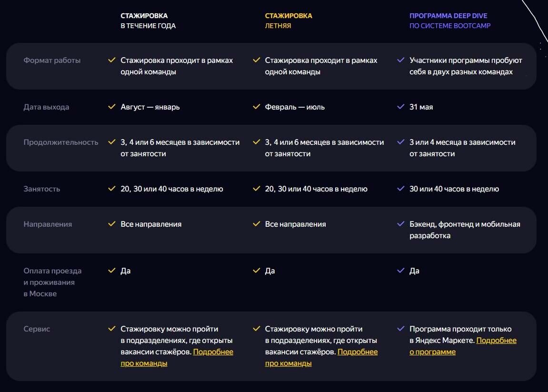Select 'Программа Deep Dive' column header
This screenshot has width=548, height=392.
(x=449, y=21)
